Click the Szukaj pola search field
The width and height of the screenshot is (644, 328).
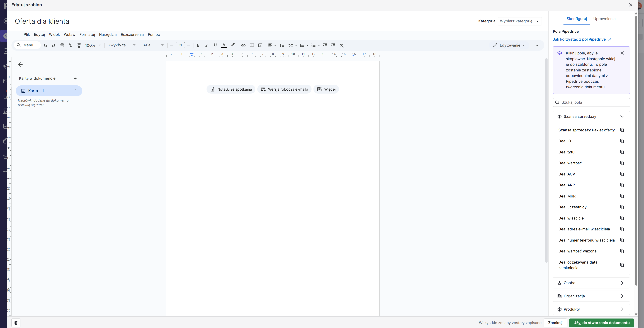(591, 102)
